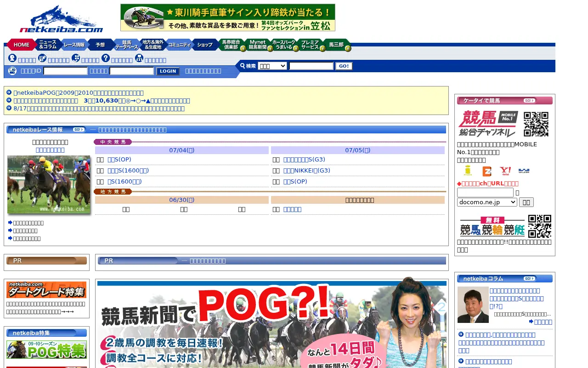
Task: Click the password input field
Action: pyautogui.click(x=131, y=71)
